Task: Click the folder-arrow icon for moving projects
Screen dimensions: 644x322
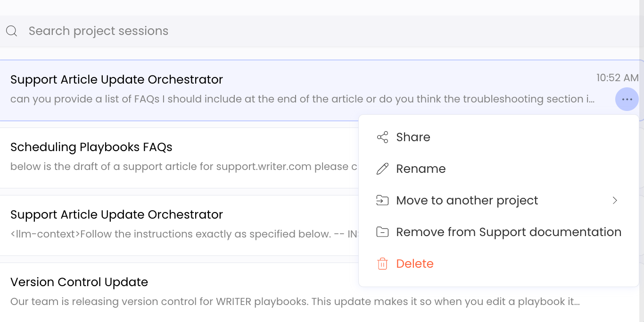Action: click(x=382, y=201)
